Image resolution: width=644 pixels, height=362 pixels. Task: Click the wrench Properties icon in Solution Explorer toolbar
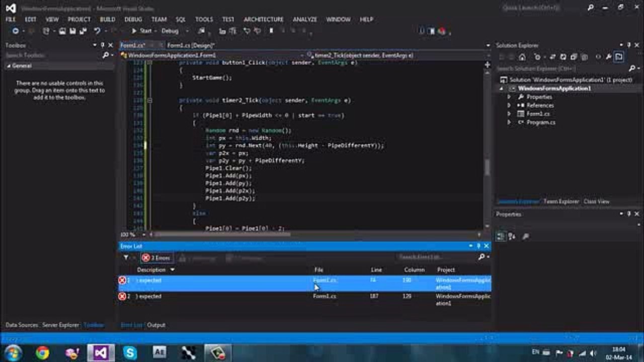608,57
